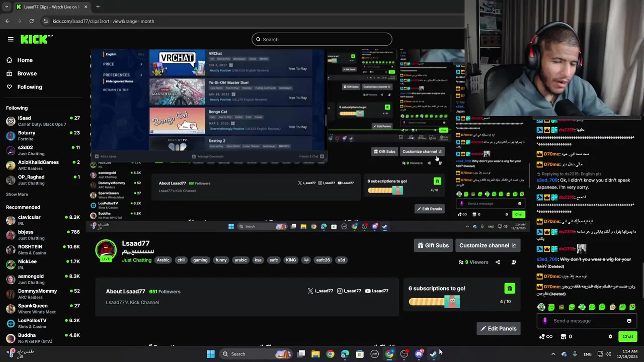Click the ENG language indicator in tray
This screenshot has height=362, width=644.
click(588, 354)
